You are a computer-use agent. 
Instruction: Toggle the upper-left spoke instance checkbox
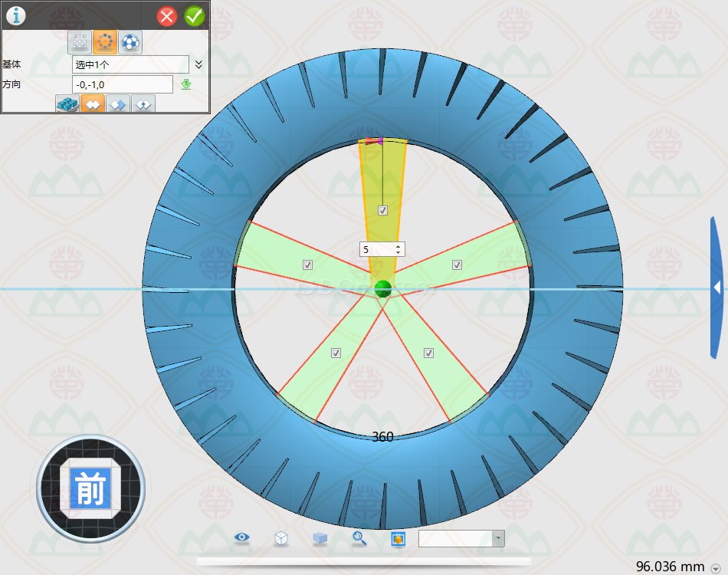pos(308,264)
